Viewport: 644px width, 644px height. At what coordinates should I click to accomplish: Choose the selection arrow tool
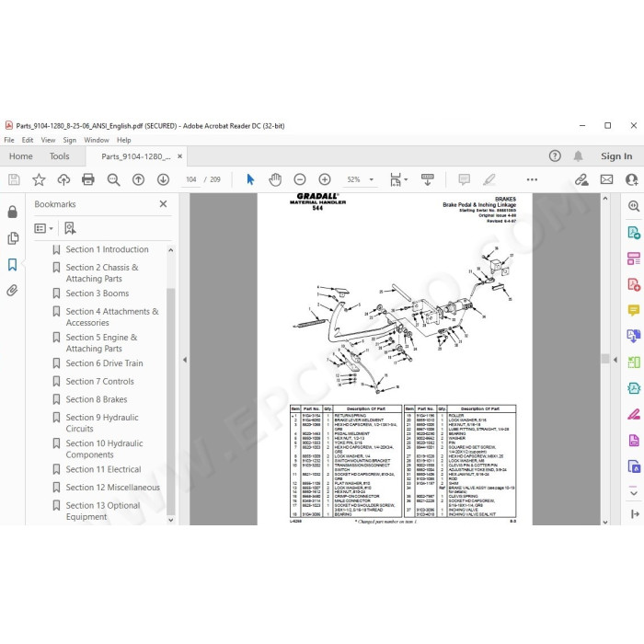(250, 179)
